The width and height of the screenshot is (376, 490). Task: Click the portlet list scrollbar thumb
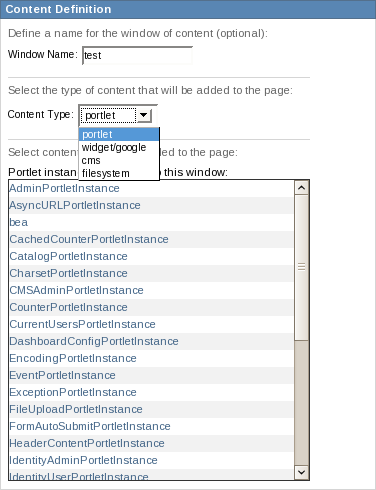tap(301, 268)
